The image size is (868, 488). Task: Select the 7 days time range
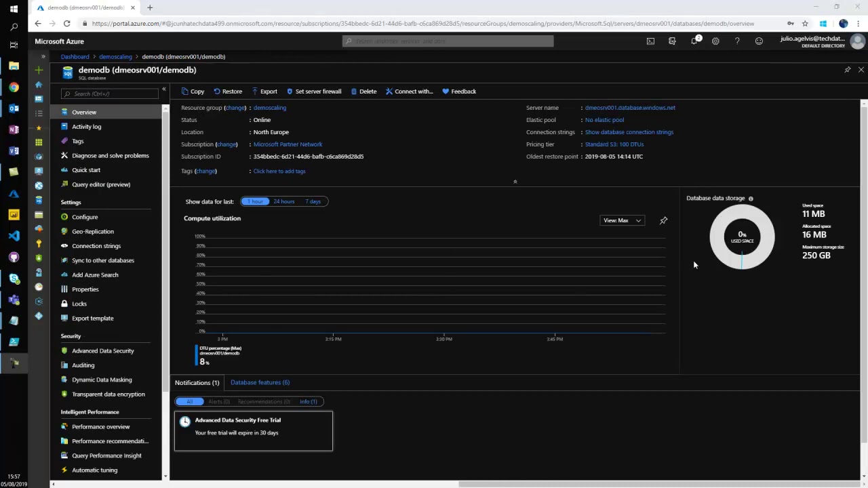click(x=313, y=201)
